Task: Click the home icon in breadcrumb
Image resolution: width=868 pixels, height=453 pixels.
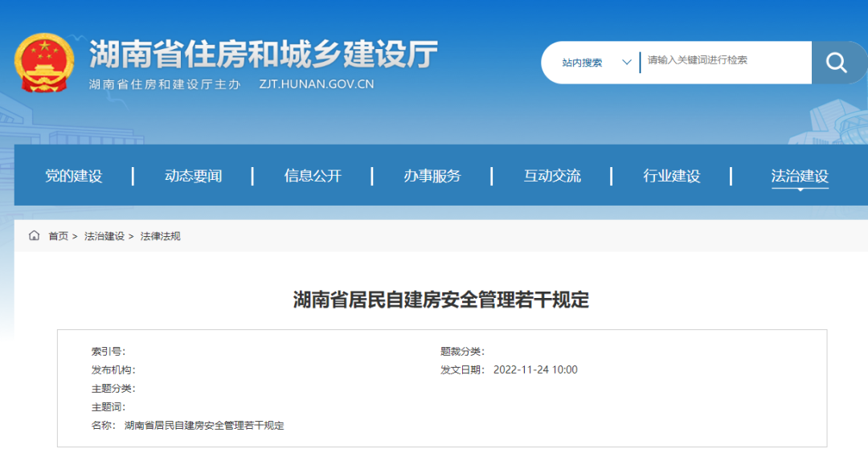Action: pyautogui.click(x=35, y=235)
